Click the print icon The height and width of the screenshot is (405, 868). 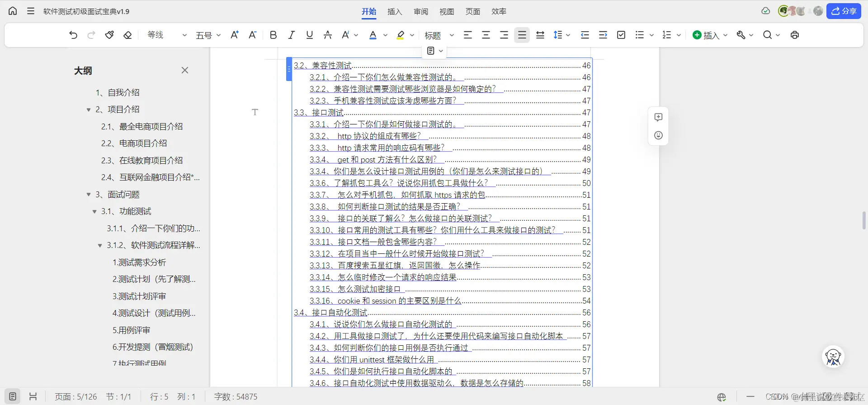[794, 35]
